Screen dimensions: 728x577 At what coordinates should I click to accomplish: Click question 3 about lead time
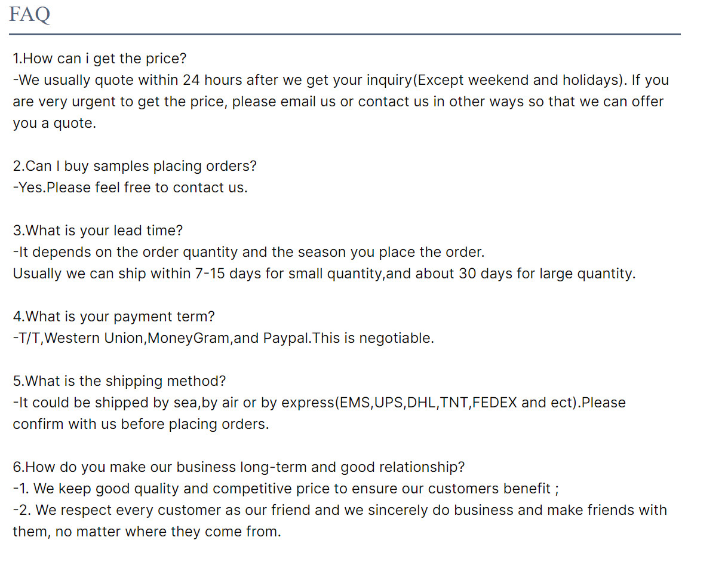coord(98,231)
